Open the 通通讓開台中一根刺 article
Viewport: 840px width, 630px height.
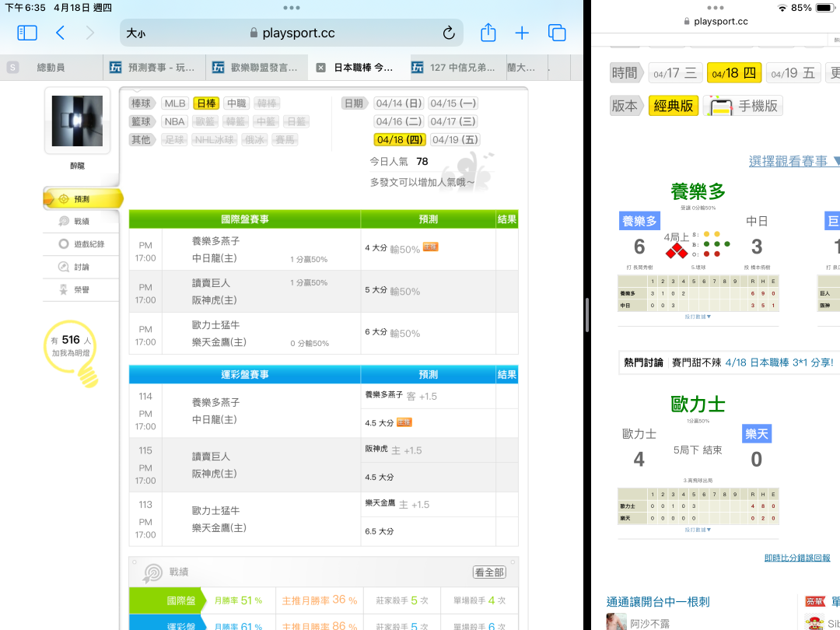point(658,602)
